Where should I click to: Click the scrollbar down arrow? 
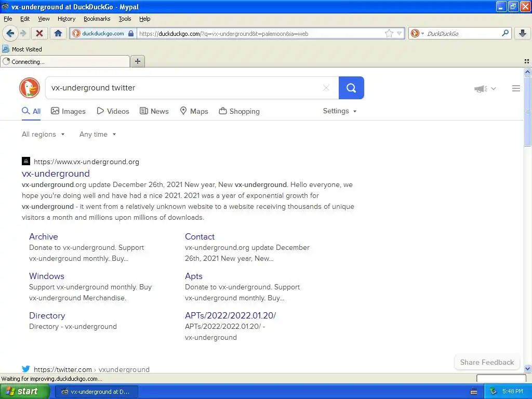[527, 369]
